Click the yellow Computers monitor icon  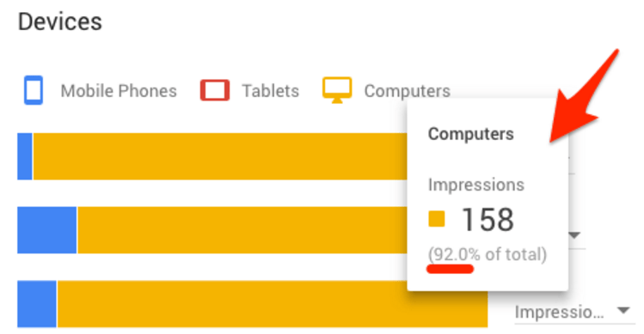click(x=337, y=90)
